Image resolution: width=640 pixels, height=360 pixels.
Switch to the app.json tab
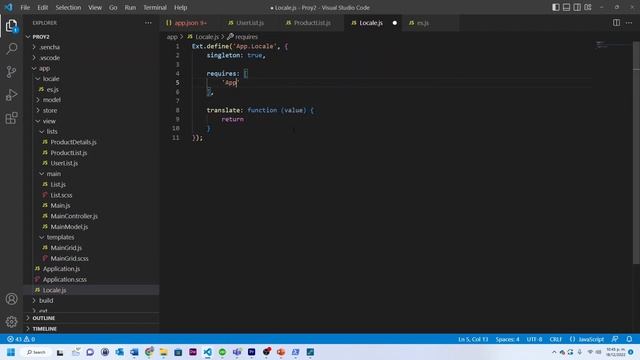click(x=190, y=23)
